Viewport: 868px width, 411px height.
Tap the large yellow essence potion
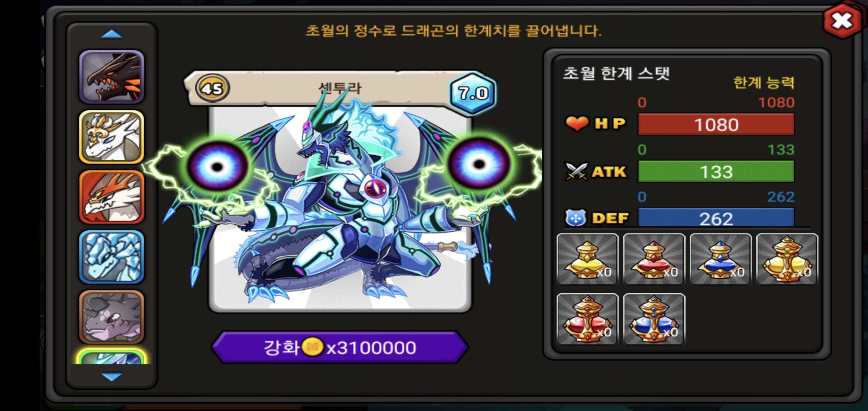click(x=787, y=259)
